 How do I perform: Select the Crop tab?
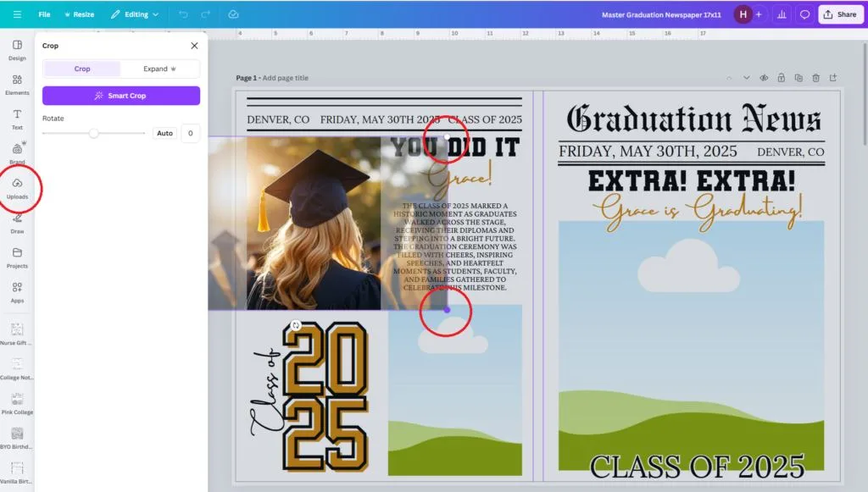(x=82, y=69)
